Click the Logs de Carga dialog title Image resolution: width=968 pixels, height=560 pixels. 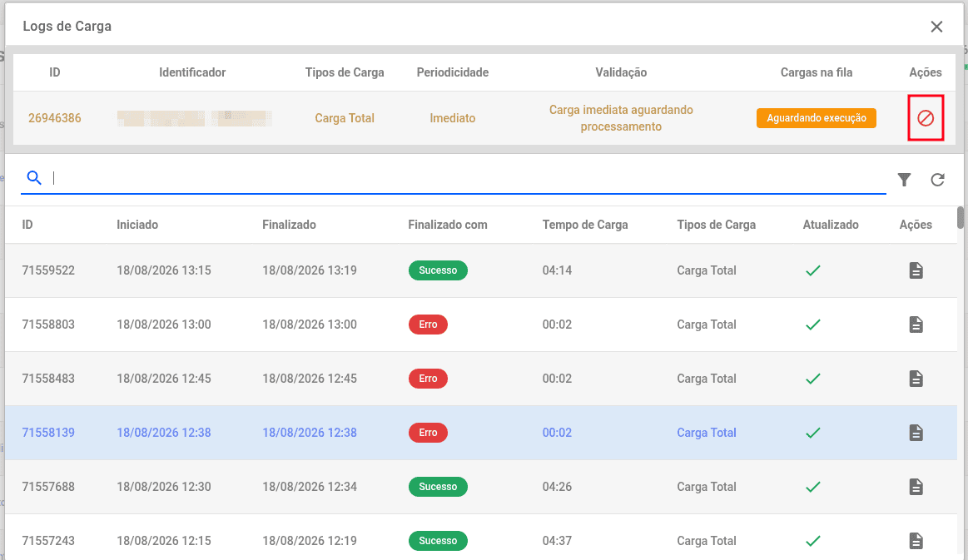click(67, 27)
